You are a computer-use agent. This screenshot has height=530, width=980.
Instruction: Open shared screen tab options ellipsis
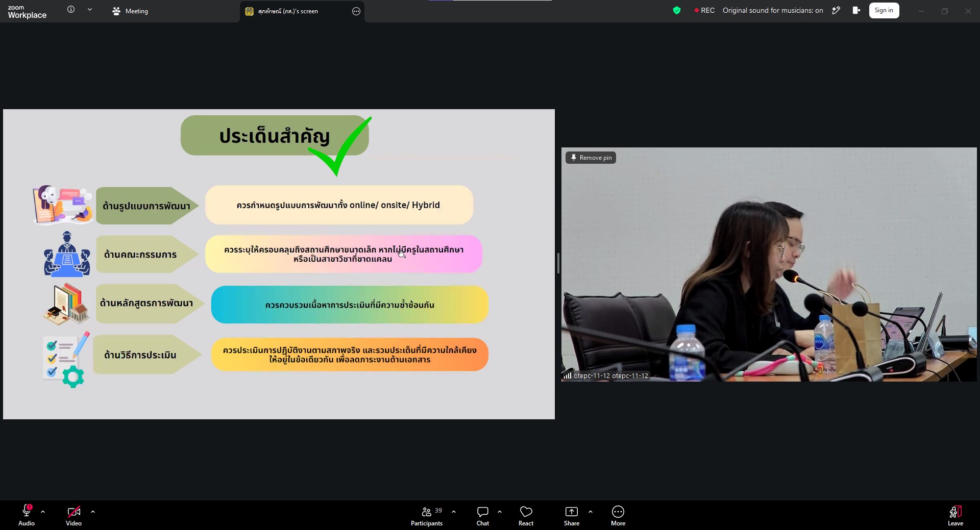356,11
